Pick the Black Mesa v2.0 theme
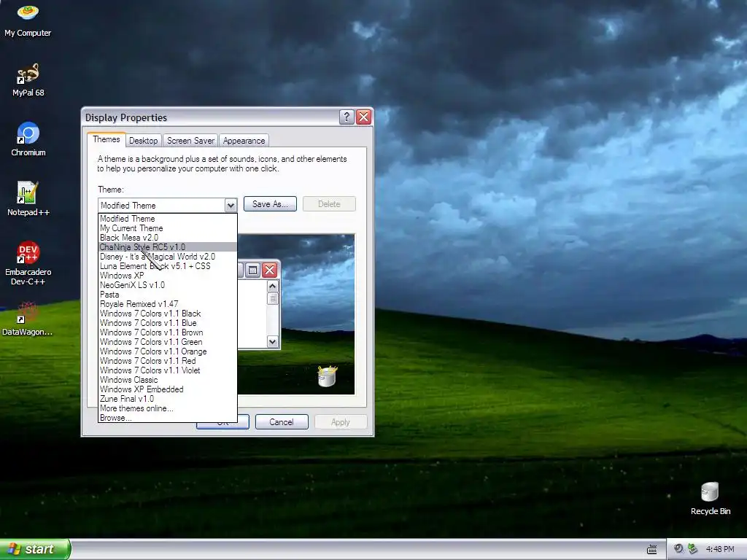The height and width of the screenshot is (560, 747). 168,238
